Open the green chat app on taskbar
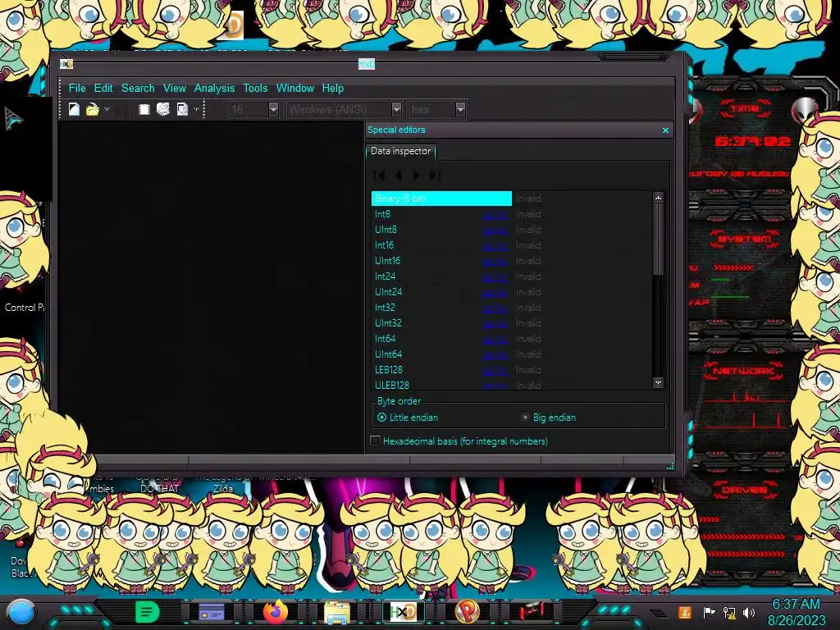840x630 pixels. pos(147,612)
